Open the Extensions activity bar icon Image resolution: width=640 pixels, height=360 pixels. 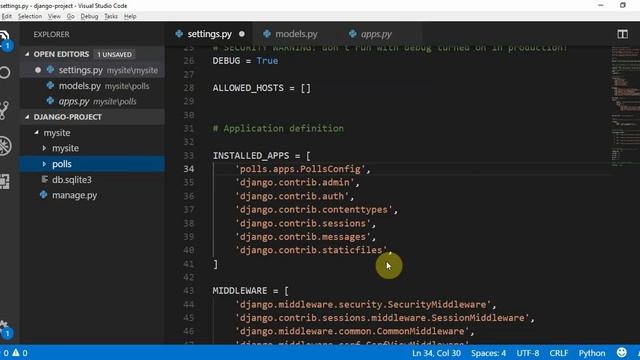4,181
